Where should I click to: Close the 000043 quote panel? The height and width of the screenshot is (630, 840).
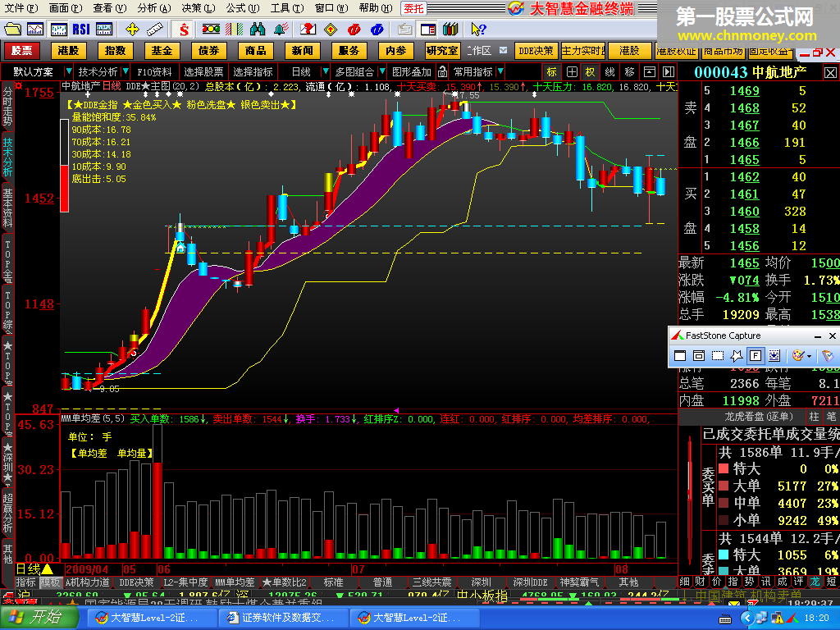tap(830, 72)
